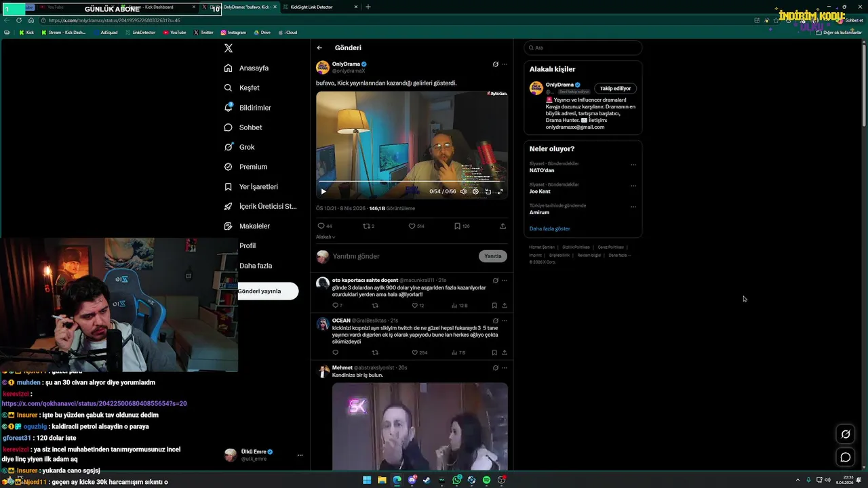This screenshot has width=868, height=488.
Task: Open Kick bookmark in bookmarks bar
Action: point(26,33)
